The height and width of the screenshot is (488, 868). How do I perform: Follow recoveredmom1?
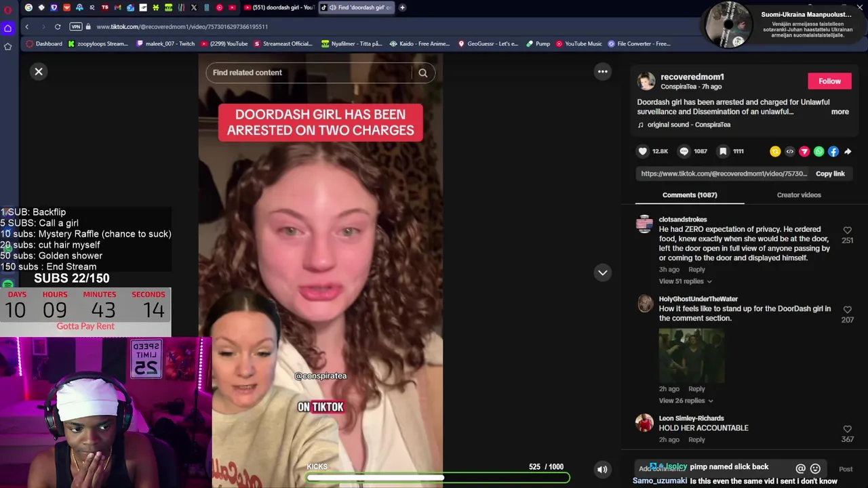(x=829, y=81)
